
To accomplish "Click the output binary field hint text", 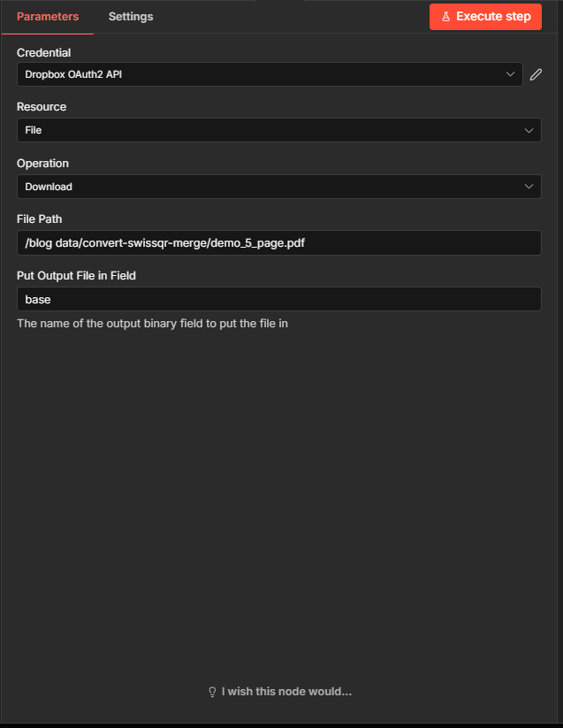I will (x=152, y=324).
